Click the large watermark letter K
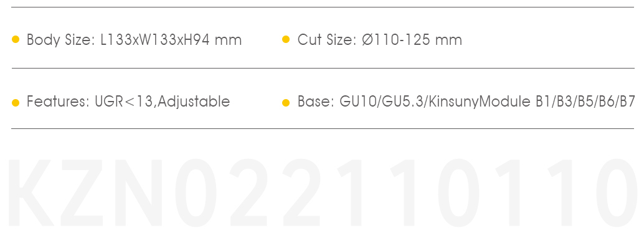This screenshot has height=248, width=644. 31,193
